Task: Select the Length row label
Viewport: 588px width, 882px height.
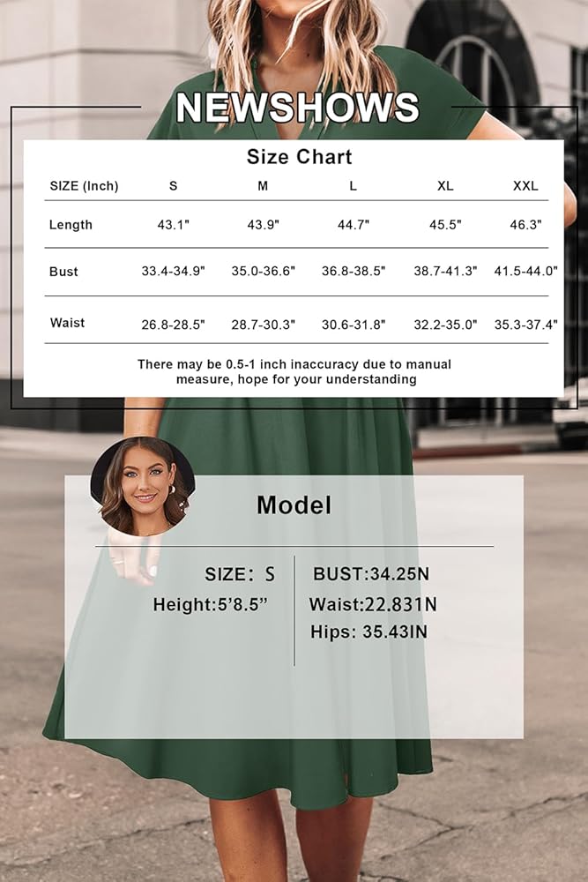Action: [x=71, y=225]
